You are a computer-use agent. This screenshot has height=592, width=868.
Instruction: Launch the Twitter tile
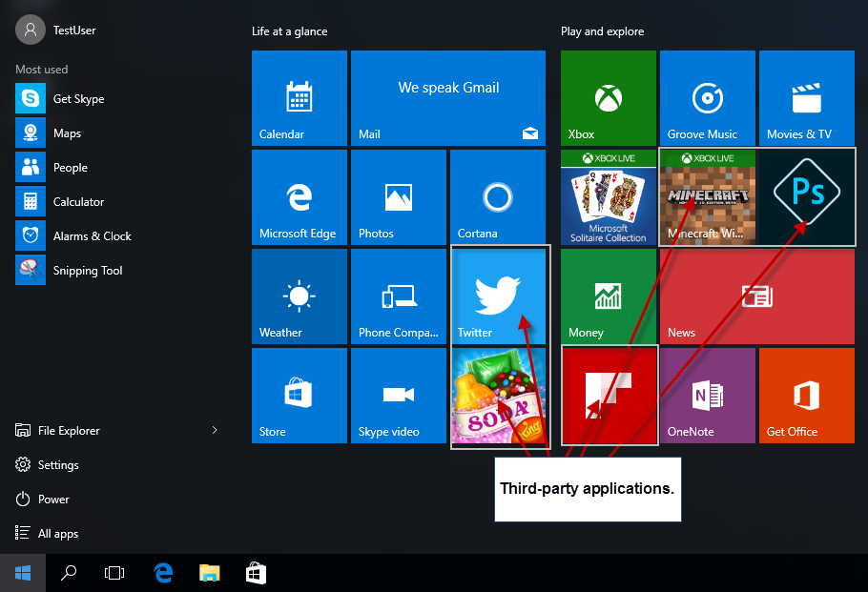click(x=497, y=296)
